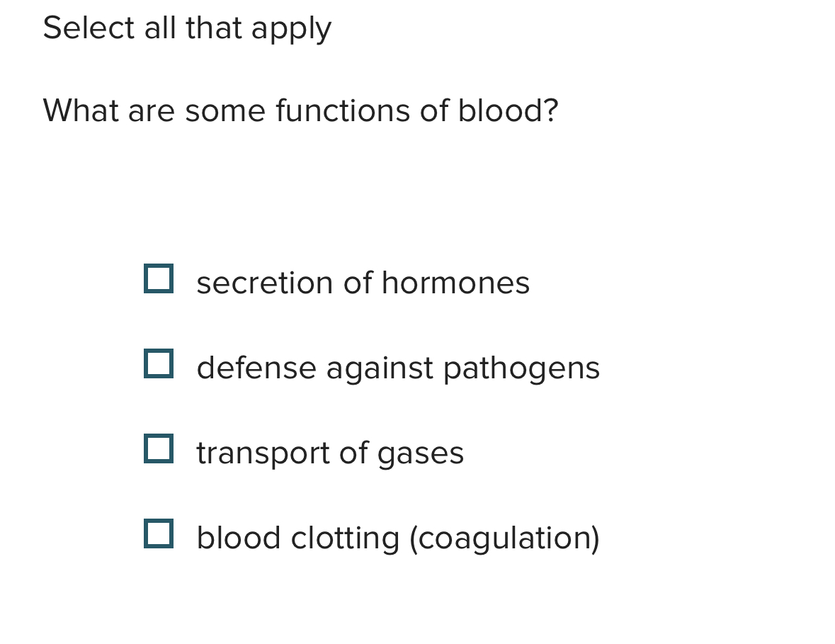Click the 'transport of gases' label text
Viewport: 835px width, 644px height.
(x=329, y=453)
